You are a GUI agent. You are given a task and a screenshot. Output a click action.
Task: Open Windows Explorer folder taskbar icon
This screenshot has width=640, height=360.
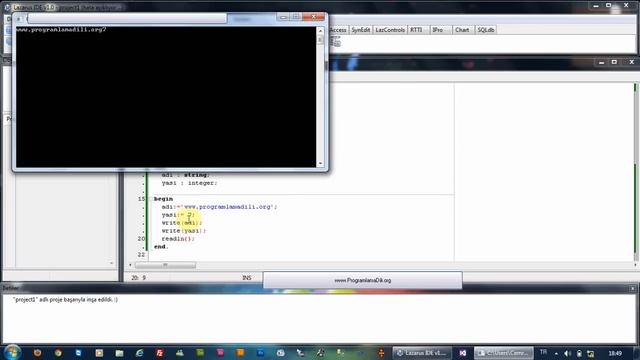[x=119, y=353]
